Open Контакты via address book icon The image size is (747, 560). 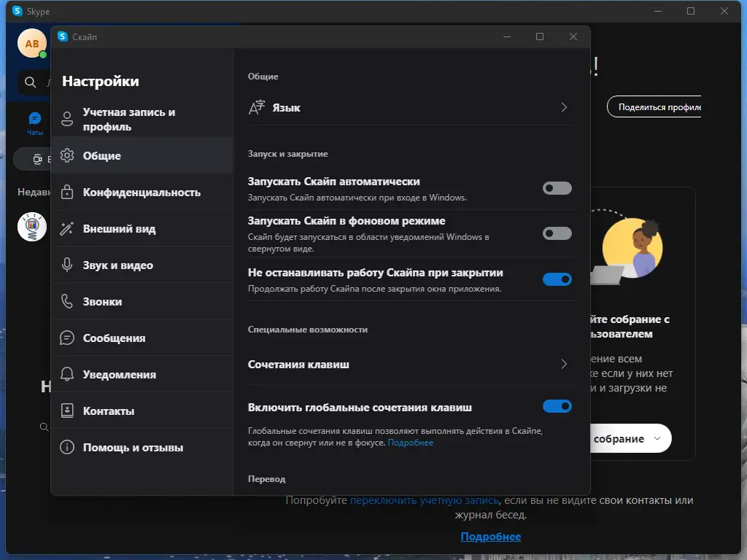[x=66, y=410]
